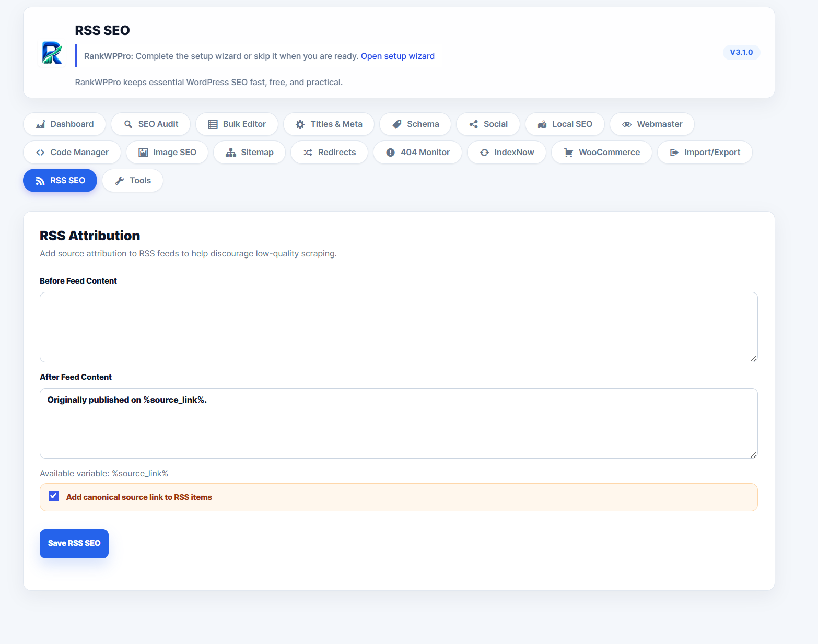
Task: Go to the Sitemap tab
Action: tap(250, 153)
